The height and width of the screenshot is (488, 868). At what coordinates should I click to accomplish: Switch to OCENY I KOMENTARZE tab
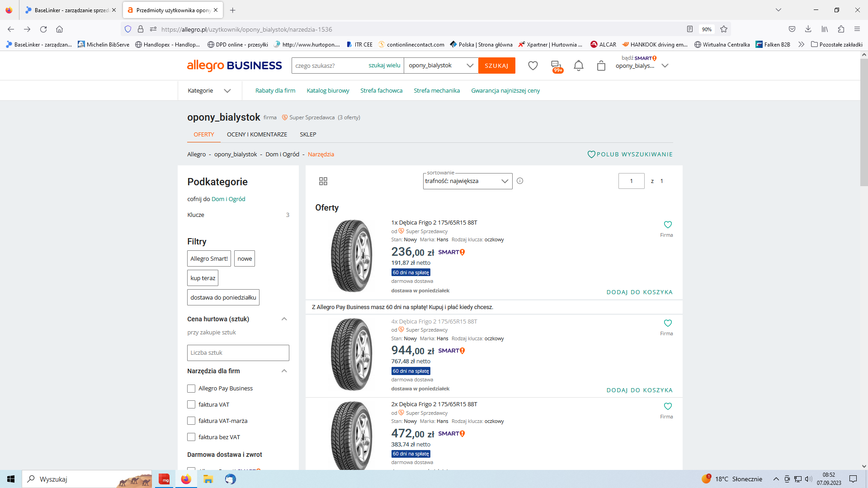pyautogui.click(x=257, y=135)
